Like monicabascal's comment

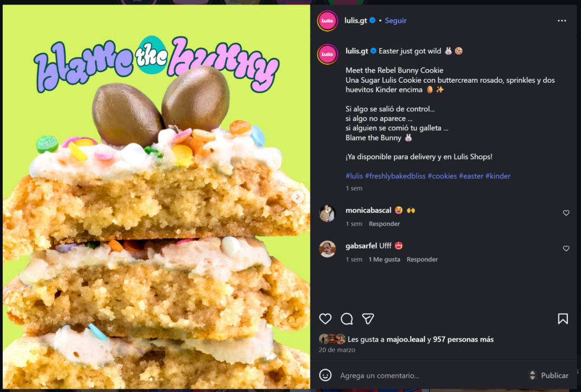tap(566, 213)
